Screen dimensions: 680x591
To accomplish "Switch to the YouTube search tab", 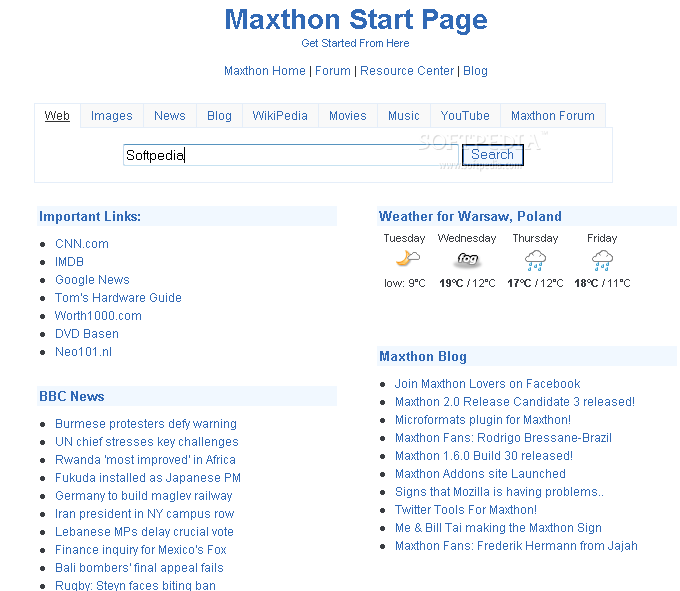I will click(465, 116).
